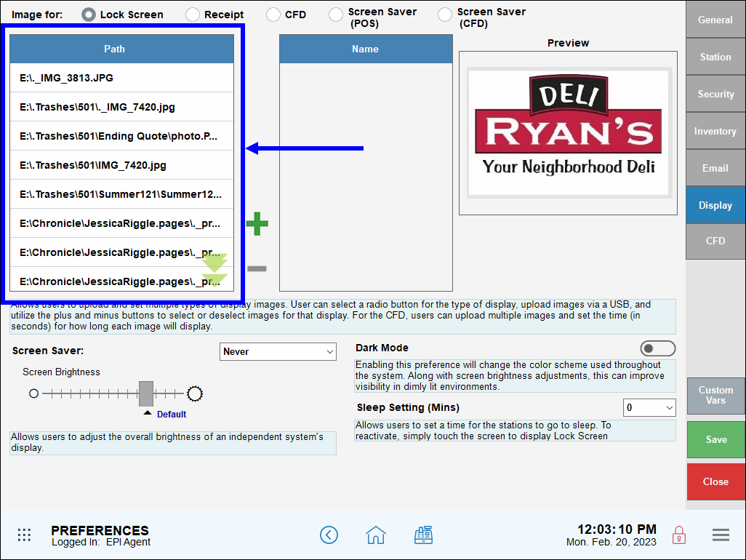Select E:\.Trashes\501\IMG_7420.jpg row
This screenshot has width=746, height=560.
pyautogui.click(x=122, y=165)
